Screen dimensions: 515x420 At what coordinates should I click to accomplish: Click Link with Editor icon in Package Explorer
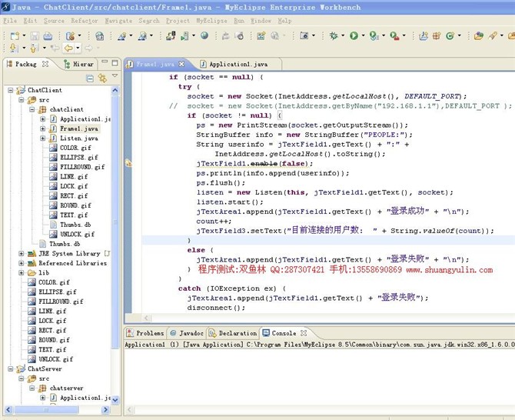102,78
